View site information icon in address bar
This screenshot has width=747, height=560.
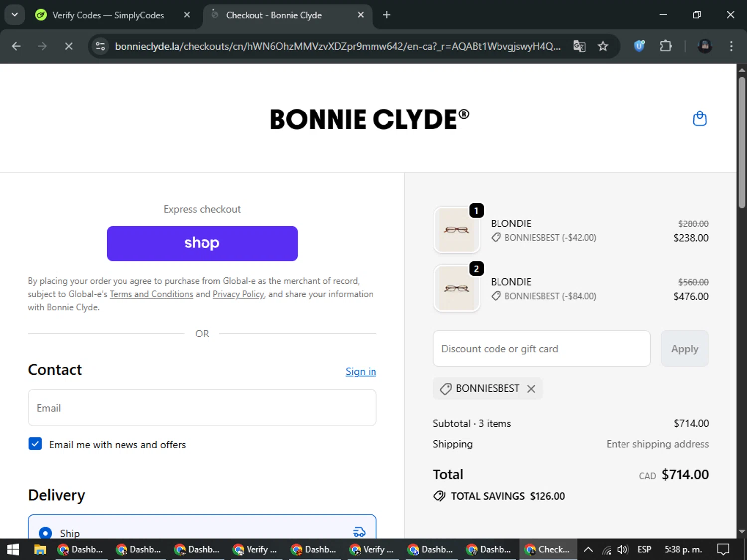[x=100, y=46]
